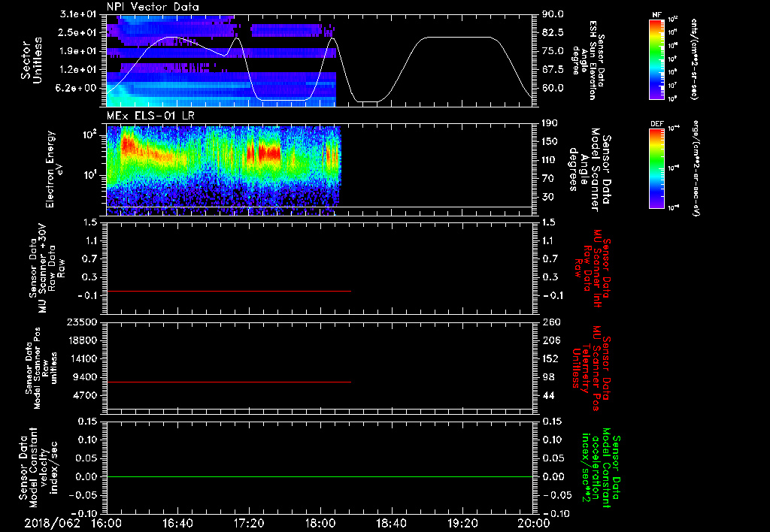Click the 'cnts/(cm**2-sr-sec)' units label
Screen dimensions: 770x532
[x=694, y=59]
